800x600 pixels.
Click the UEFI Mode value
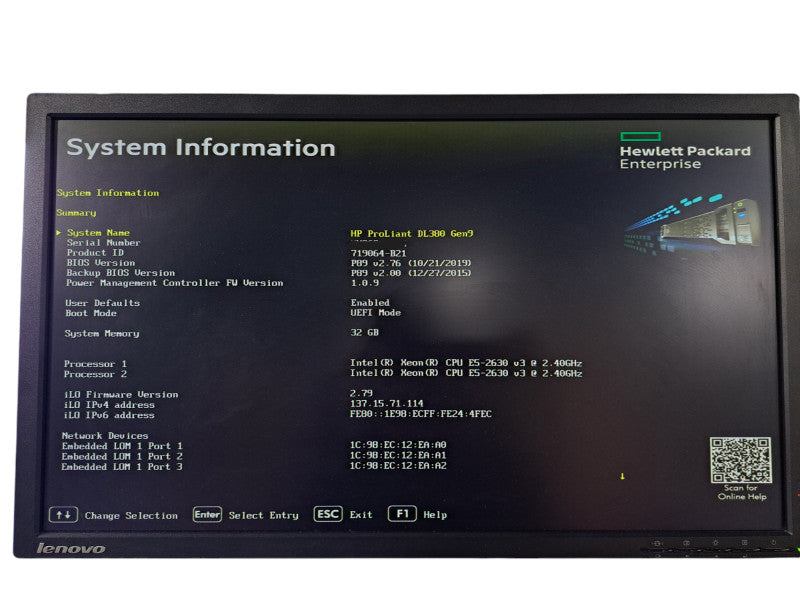click(376, 313)
